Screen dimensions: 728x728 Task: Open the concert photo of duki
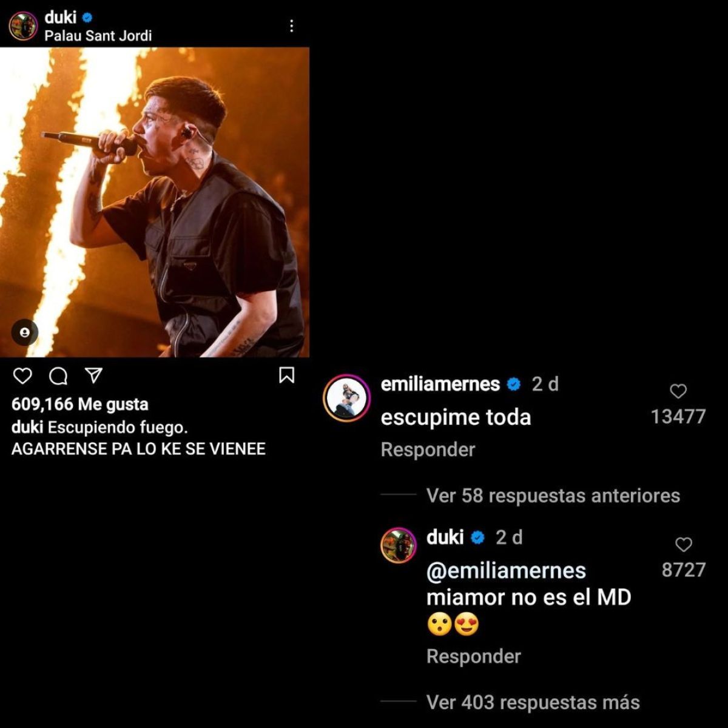[155, 202]
